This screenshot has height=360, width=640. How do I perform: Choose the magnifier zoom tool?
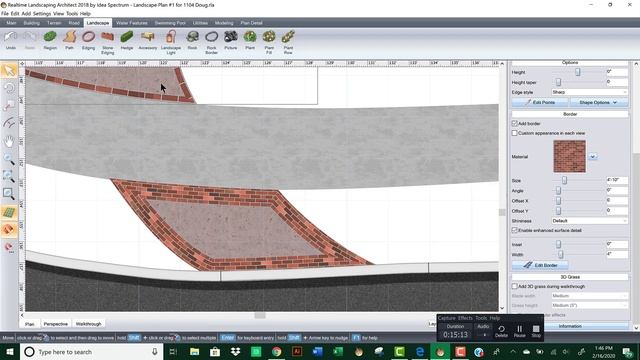[9, 159]
